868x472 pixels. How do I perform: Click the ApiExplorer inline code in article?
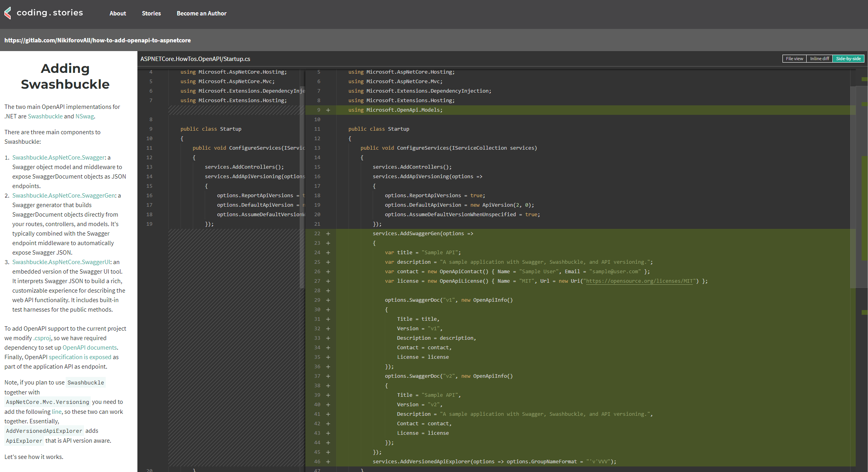click(24, 441)
